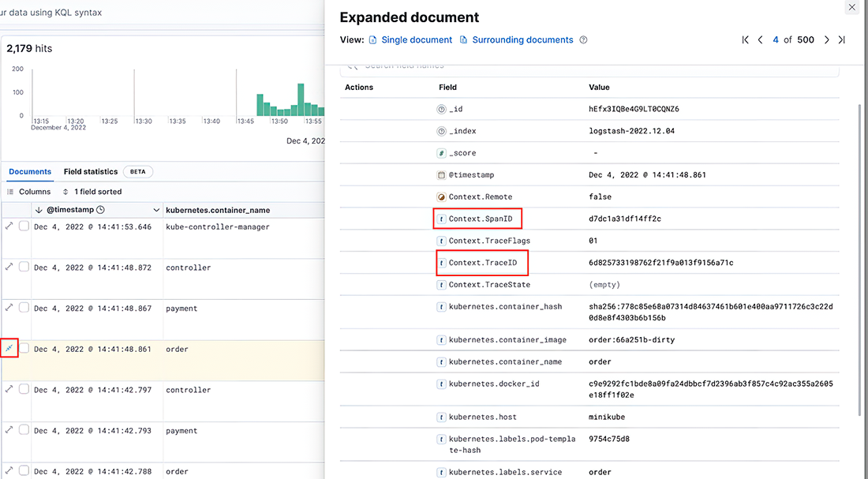Click the minikube host value
This screenshot has height=479, width=868.
click(x=607, y=417)
